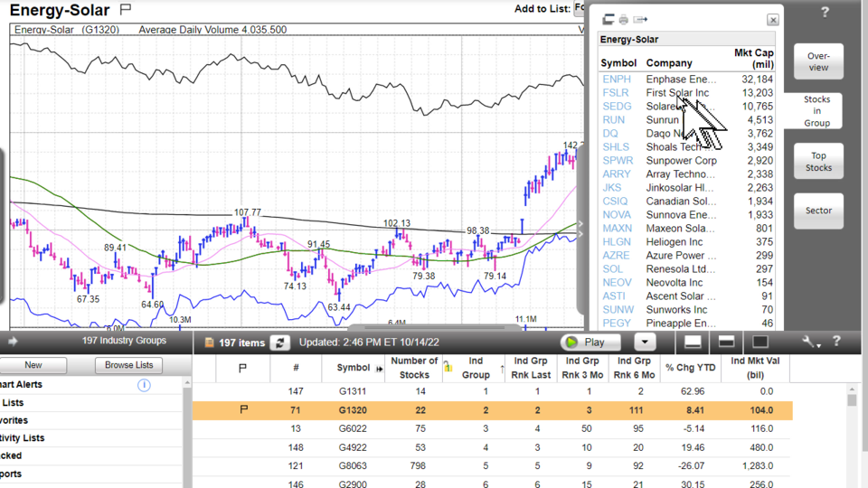Screen dimensions: 868x488
Task: Click the export icon in stocks panel
Action: coord(641,19)
